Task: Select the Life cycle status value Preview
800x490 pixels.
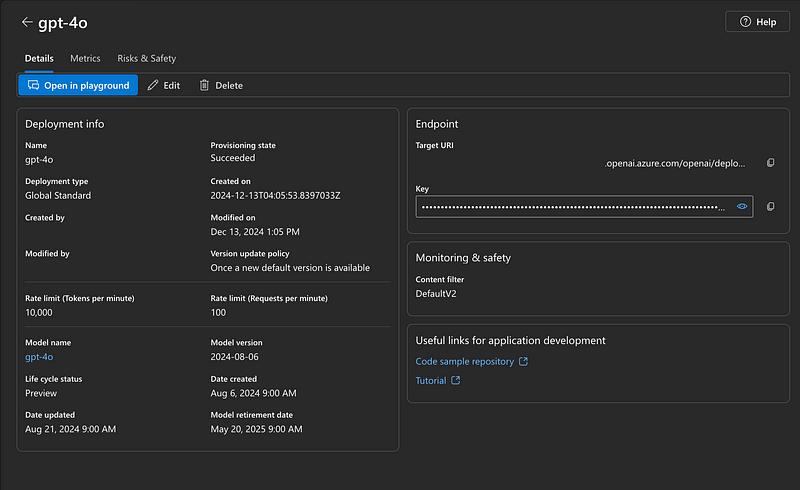Action: click(41, 393)
